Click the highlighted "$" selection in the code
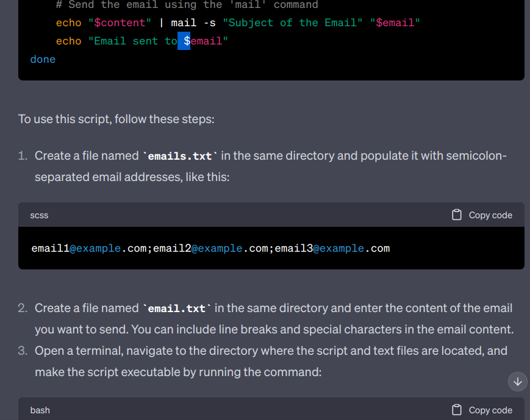 pyautogui.click(x=184, y=41)
